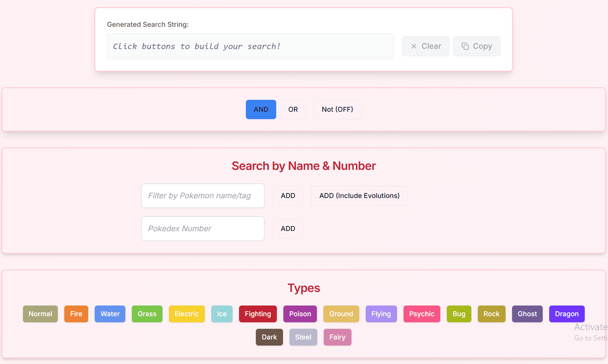Toggle the Fighting type
Screen dimensions: 608x364
pyautogui.click(x=257, y=314)
